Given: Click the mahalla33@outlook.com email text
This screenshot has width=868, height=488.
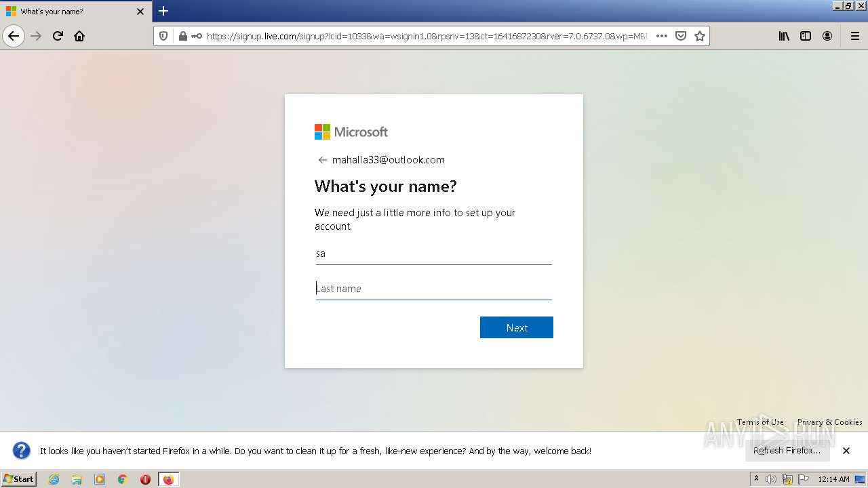Looking at the screenshot, I should pos(389,160).
